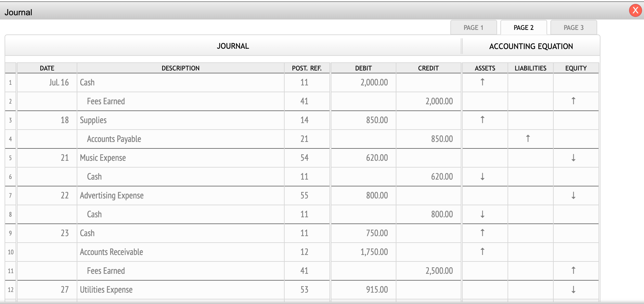Open the PAGE 3 tab

tap(574, 27)
